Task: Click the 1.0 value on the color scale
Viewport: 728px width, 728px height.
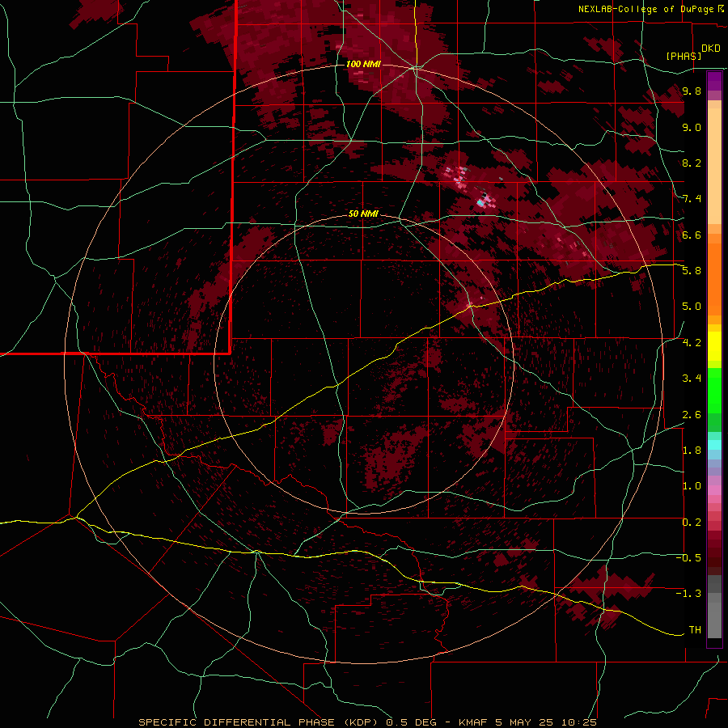Action: (692, 485)
